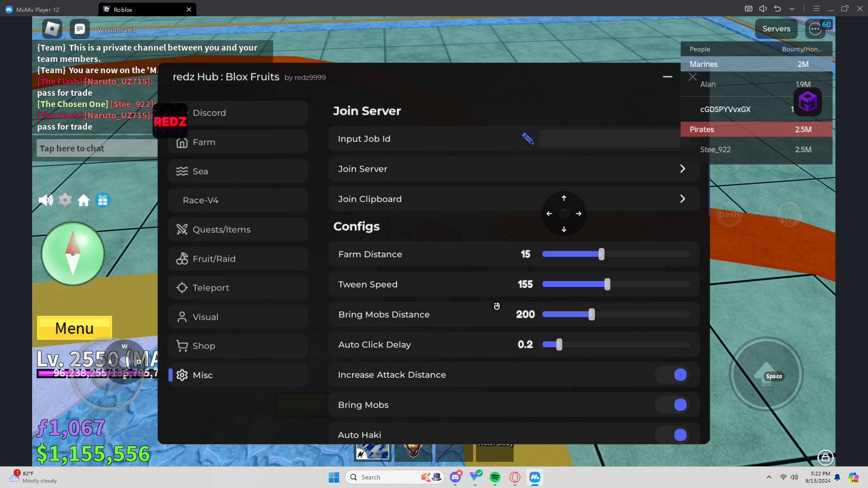The width and height of the screenshot is (868, 488).
Task: Click the right arrow on directional pad
Action: click(579, 214)
